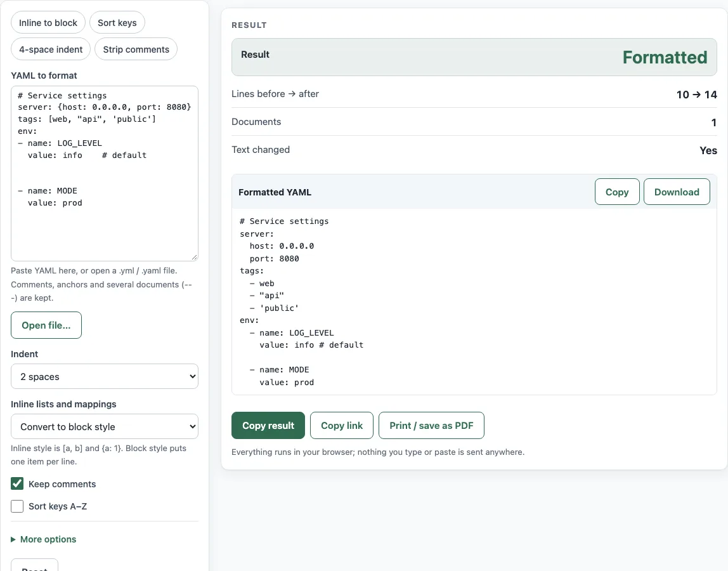Click the '- name: MODE' output line
Screen dimensions: 728x571
pos(279,370)
